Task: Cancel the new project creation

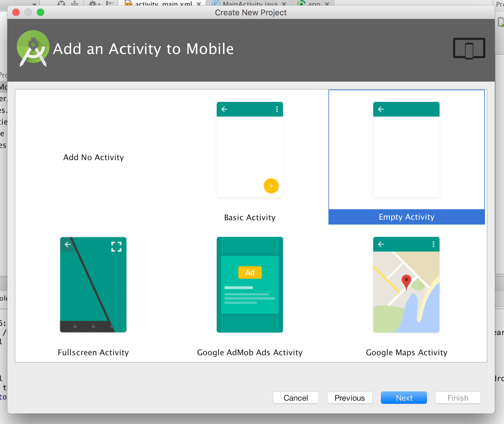Action: tap(296, 398)
